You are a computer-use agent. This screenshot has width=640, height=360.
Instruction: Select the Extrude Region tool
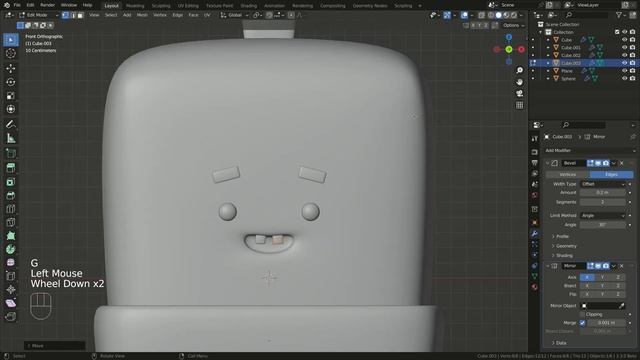pos(11,168)
